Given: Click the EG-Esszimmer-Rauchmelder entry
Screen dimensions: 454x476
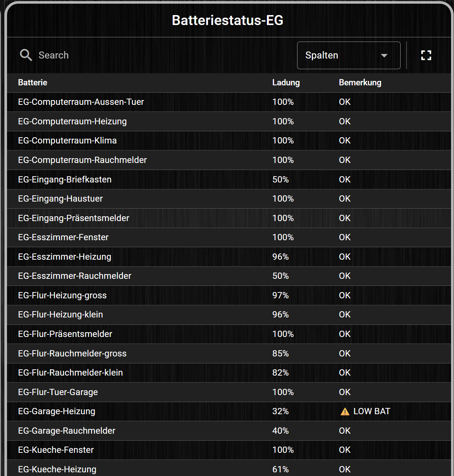Looking at the screenshot, I should point(75,276).
